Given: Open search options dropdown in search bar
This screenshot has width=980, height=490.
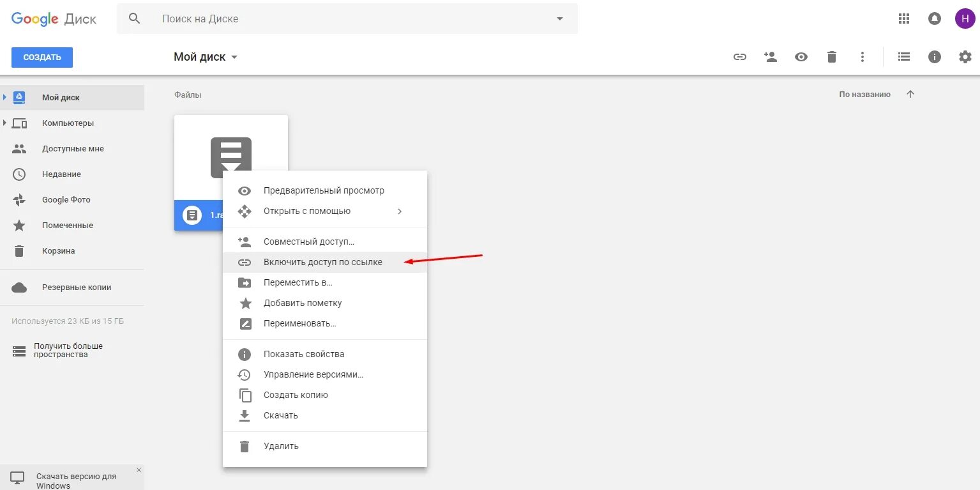Looking at the screenshot, I should [x=559, y=19].
